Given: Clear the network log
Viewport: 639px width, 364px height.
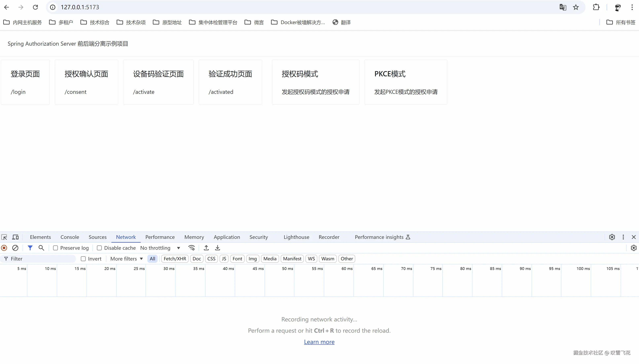Looking at the screenshot, I should click(x=15, y=248).
